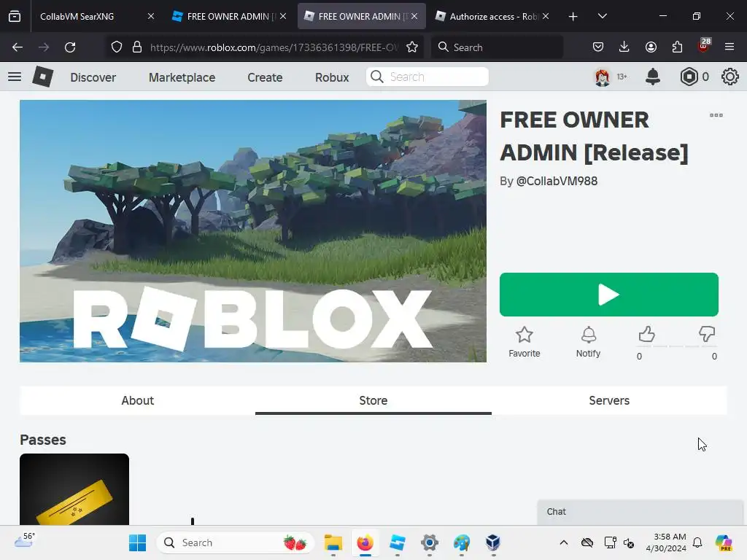747x560 pixels.
Task: Open the taskbar clock and date
Action: point(666,542)
